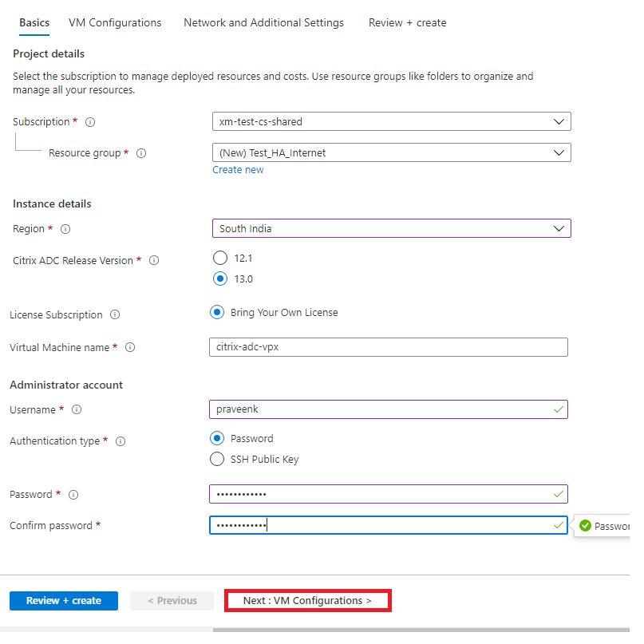Open the VM Configurations tab
The height and width of the screenshot is (644, 644).
[x=115, y=23]
